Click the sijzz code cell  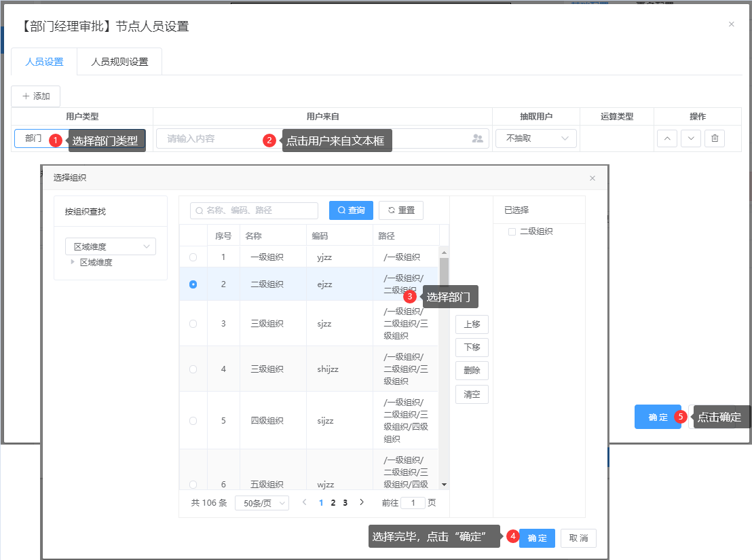pos(340,420)
